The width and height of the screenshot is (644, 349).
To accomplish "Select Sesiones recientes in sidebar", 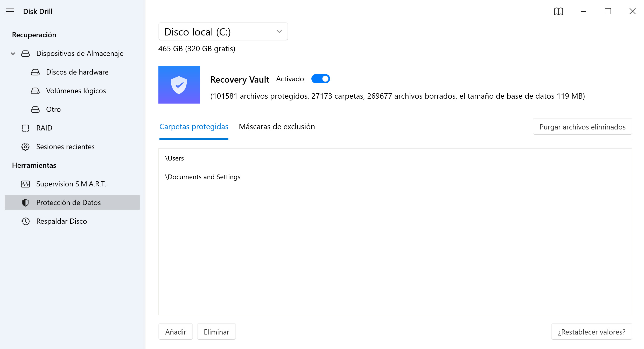I will 66,147.
